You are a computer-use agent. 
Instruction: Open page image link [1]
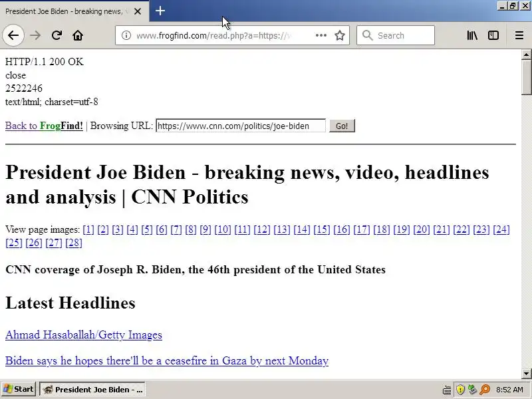pos(88,229)
